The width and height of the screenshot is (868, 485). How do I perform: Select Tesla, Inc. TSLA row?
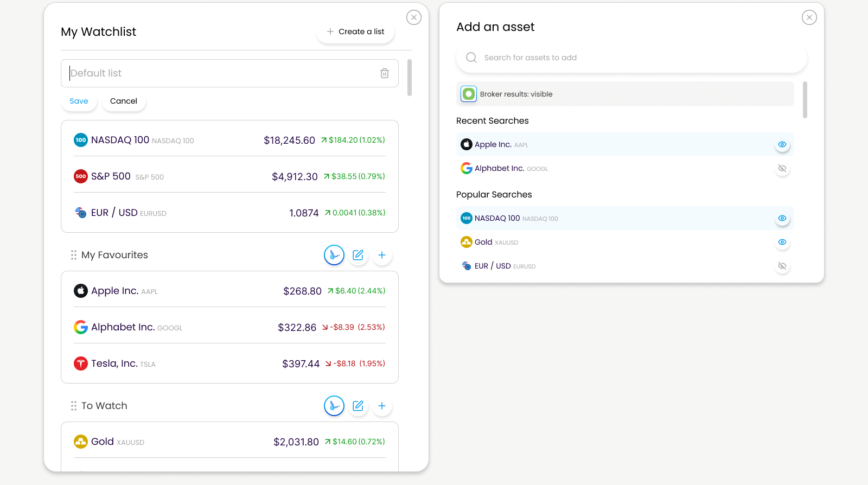229,363
